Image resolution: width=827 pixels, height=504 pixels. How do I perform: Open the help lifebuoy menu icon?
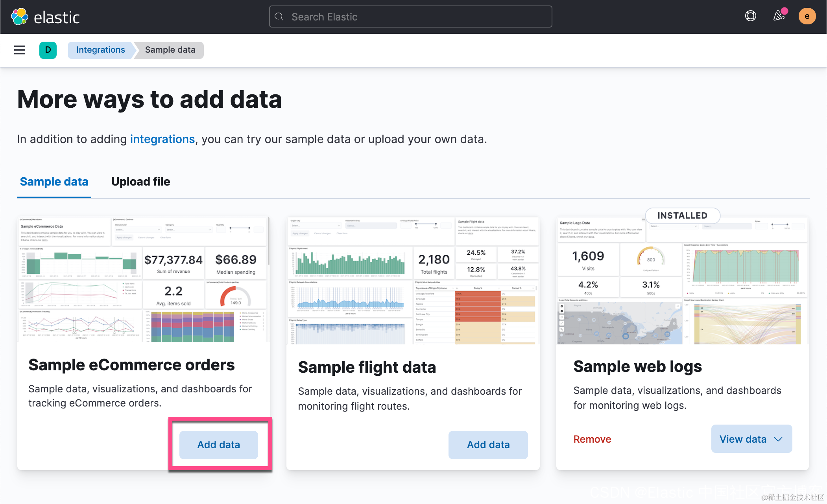pyautogui.click(x=750, y=16)
